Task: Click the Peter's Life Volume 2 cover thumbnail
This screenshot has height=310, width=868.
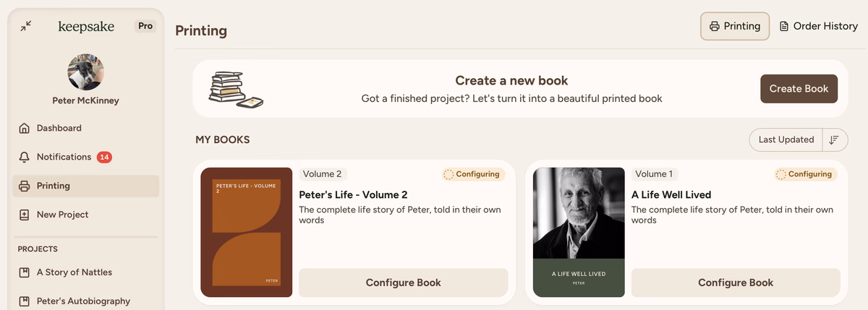Action: click(x=247, y=232)
